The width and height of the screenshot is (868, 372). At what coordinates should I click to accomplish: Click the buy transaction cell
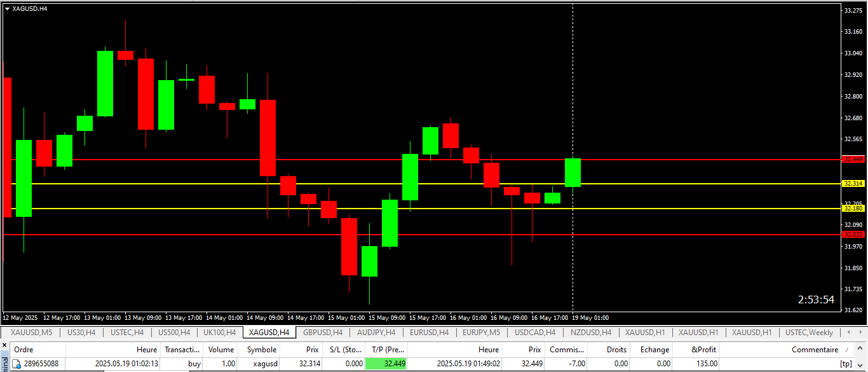click(x=194, y=364)
